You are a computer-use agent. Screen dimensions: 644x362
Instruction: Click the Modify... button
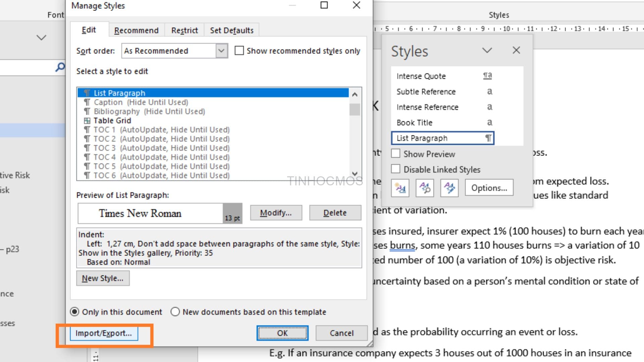point(276,213)
